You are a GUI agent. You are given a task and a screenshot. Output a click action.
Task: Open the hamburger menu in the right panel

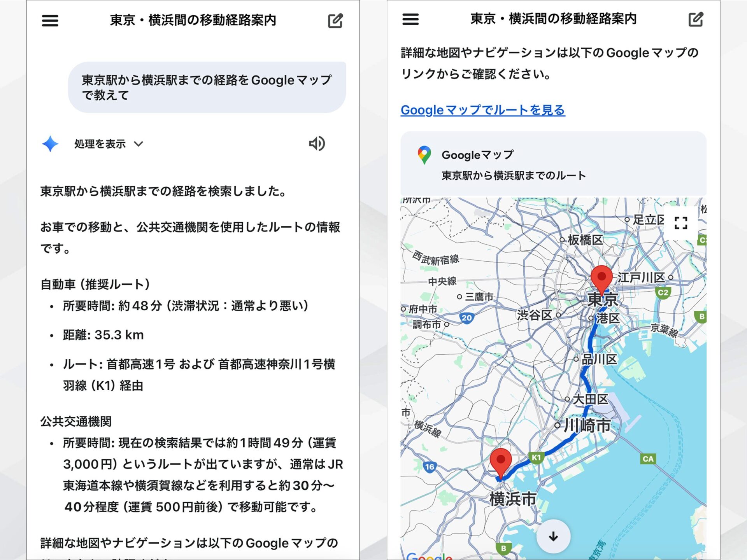[410, 20]
